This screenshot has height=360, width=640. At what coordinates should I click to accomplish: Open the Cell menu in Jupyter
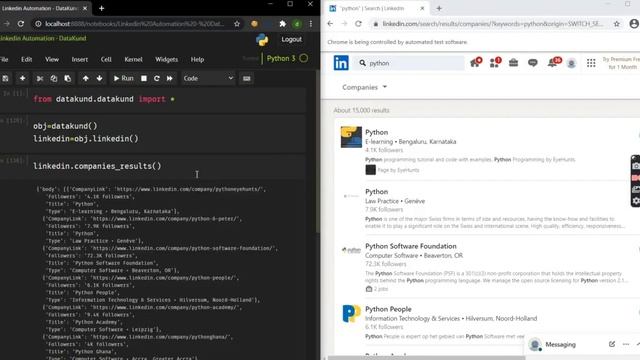point(106,60)
